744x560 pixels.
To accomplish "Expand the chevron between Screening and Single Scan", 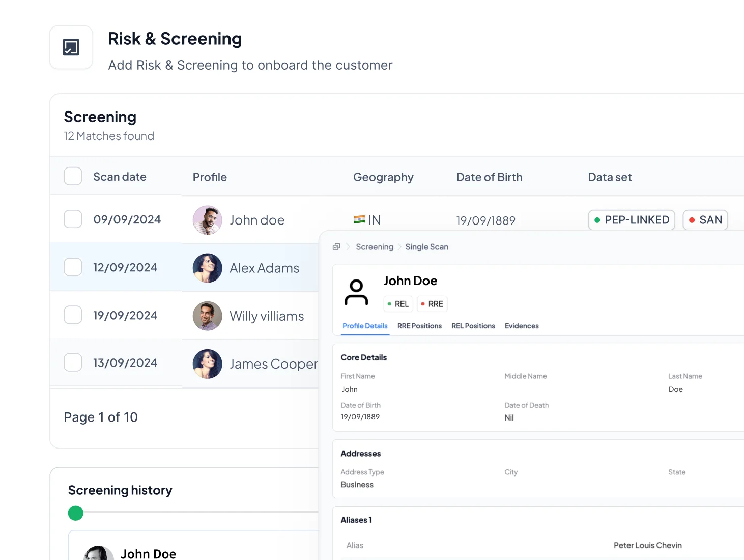I will point(400,247).
